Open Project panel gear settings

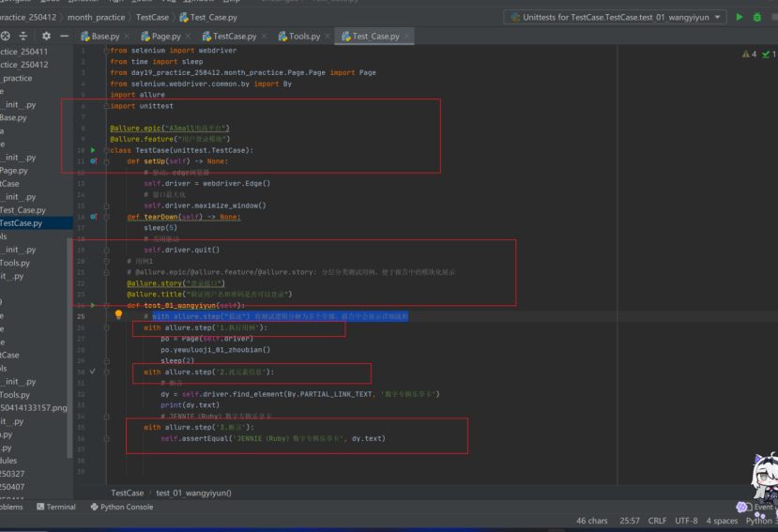pos(46,36)
